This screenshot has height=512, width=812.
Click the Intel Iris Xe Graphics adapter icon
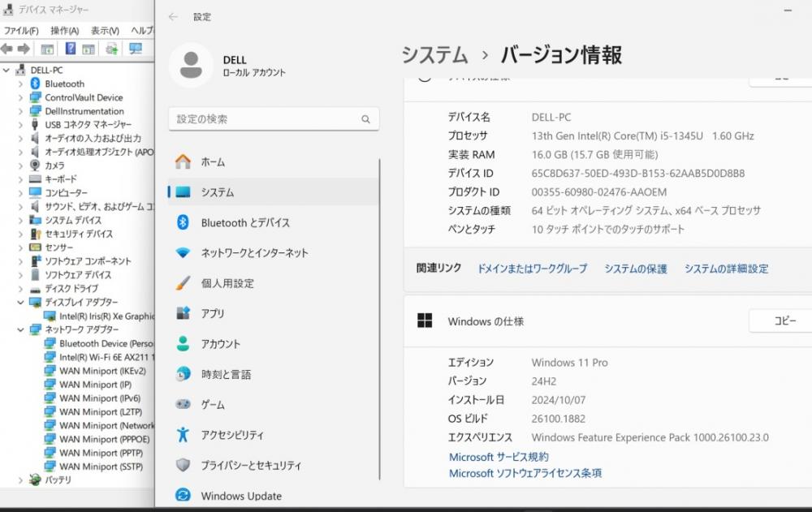coord(50,316)
